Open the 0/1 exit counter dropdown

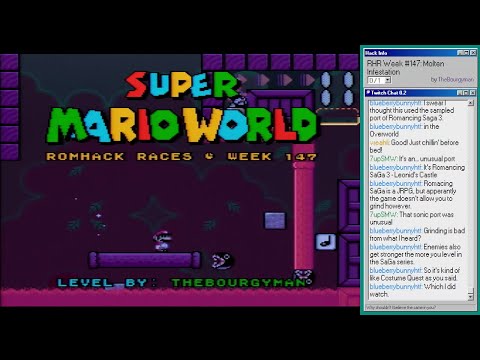(x=388, y=80)
